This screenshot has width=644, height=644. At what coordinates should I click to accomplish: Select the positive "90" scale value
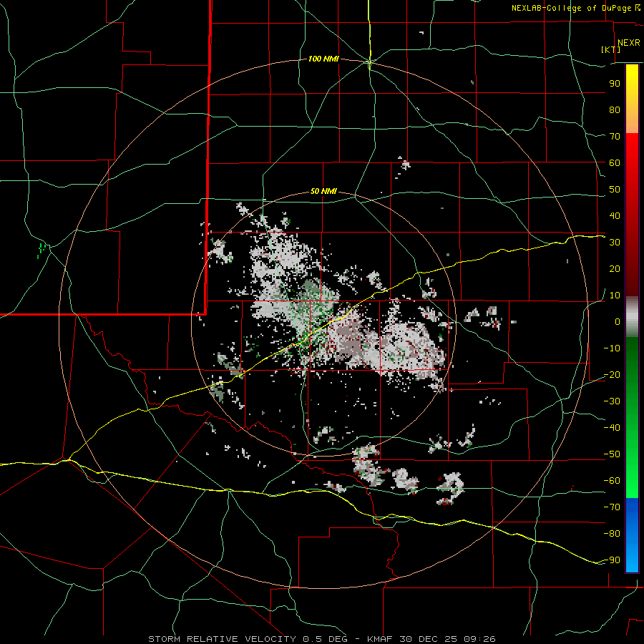click(x=615, y=84)
